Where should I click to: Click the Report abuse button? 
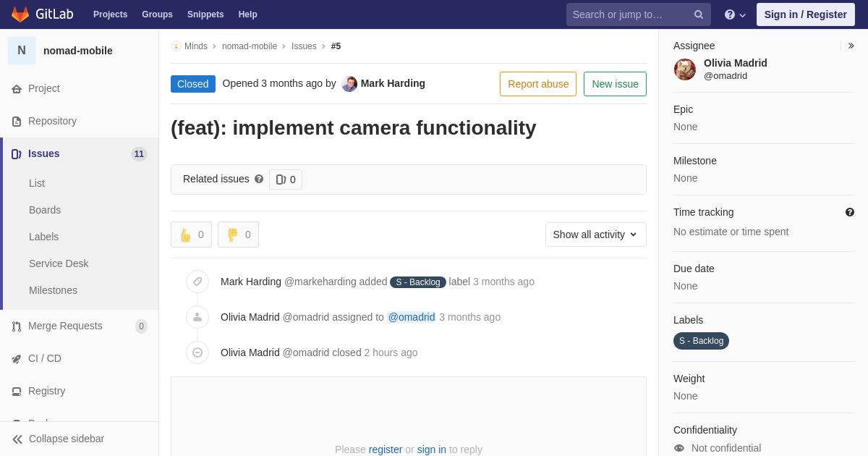(x=538, y=84)
